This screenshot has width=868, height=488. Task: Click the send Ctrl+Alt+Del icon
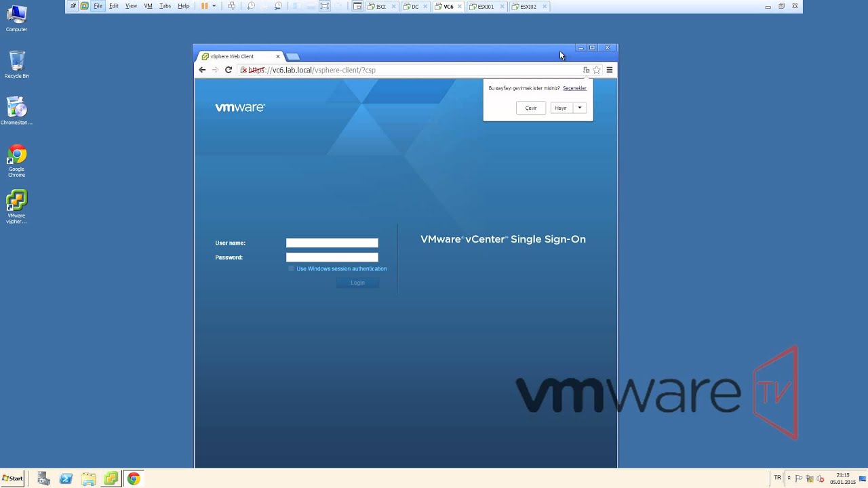[x=231, y=6]
